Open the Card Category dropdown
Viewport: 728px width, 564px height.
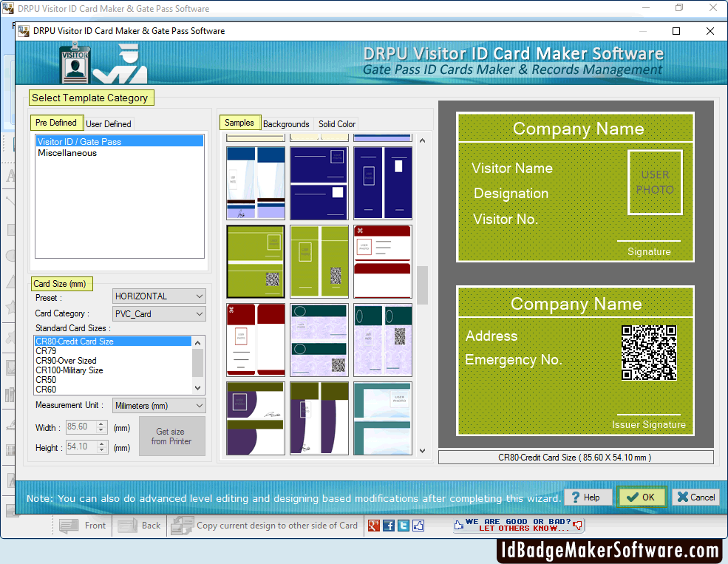coord(159,314)
